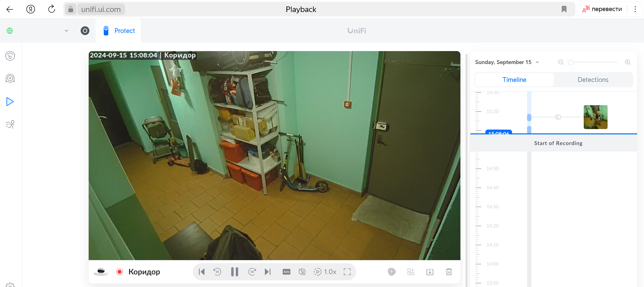Go back with the browser back arrow
This screenshot has width=644, height=287.
coord(10,10)
